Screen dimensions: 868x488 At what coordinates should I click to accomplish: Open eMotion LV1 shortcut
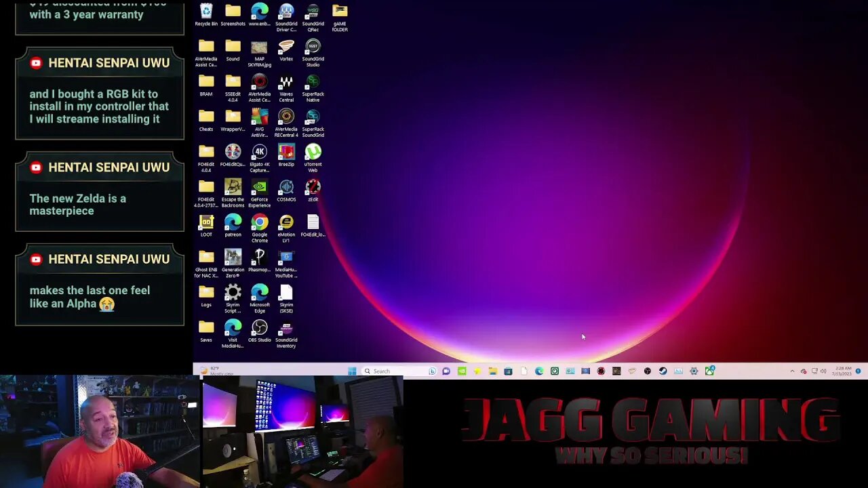[286, 229]
